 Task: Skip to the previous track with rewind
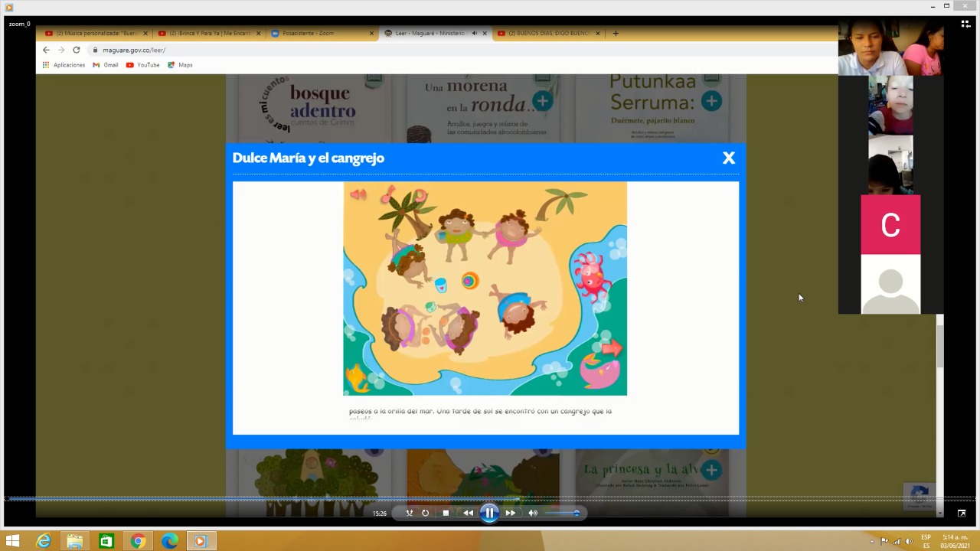click(468, 513)
